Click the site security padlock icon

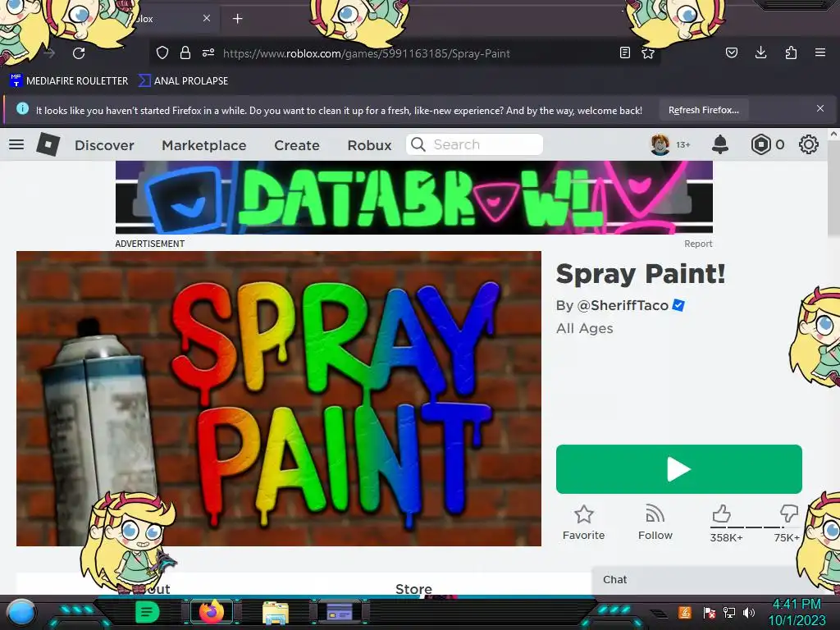point(185,52)
